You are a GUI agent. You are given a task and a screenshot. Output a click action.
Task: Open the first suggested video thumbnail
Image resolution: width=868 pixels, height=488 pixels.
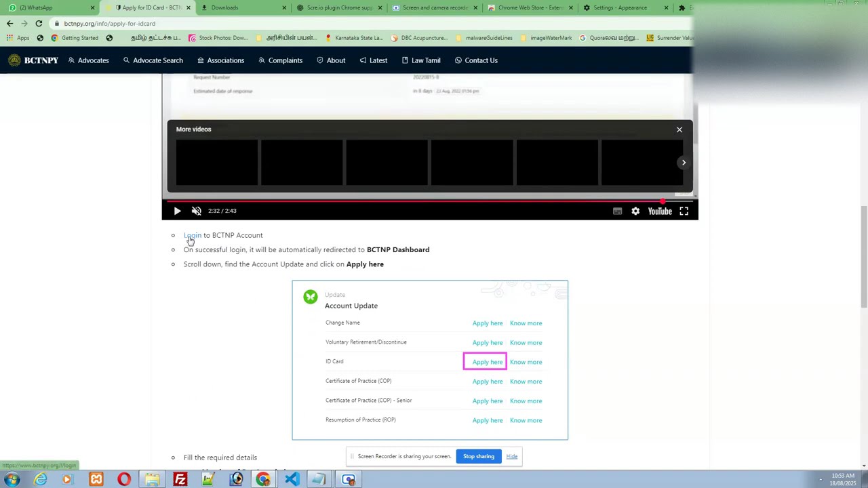point(217,163)
